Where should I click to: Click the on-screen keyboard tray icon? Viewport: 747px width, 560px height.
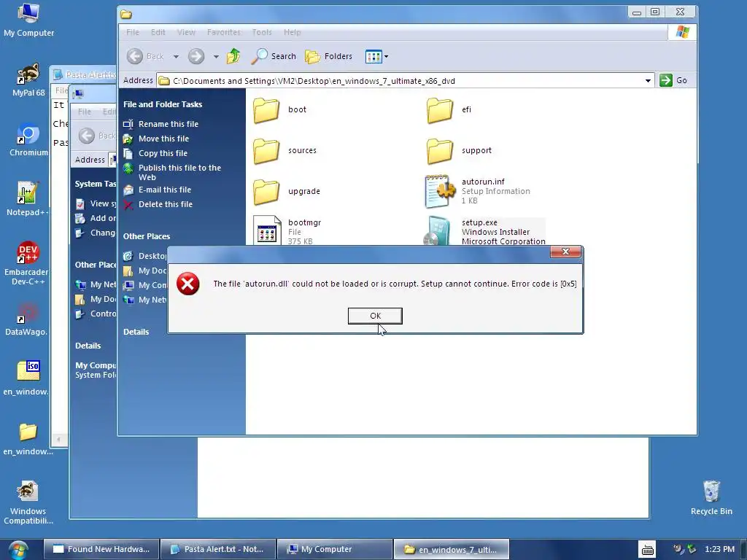[x=648, y=550]
